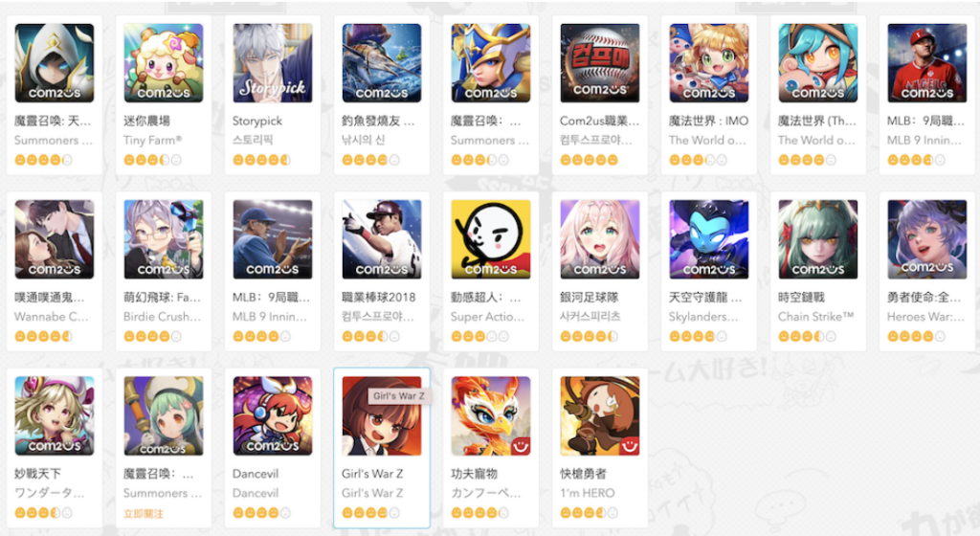Viewport: 980px width, 536px height.
Task: Click the 銀河足球隊 game thumbnail
Action: pos(599,239)
